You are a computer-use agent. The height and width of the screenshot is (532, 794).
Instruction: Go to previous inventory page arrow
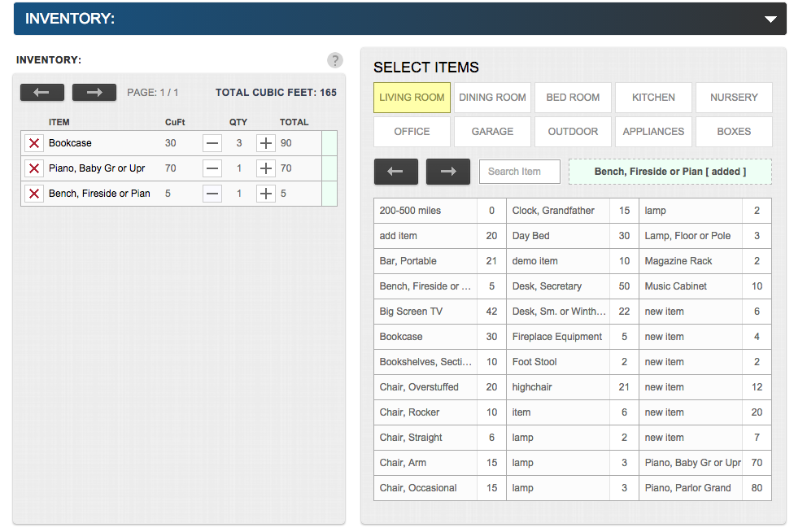[x=42, y=93]
